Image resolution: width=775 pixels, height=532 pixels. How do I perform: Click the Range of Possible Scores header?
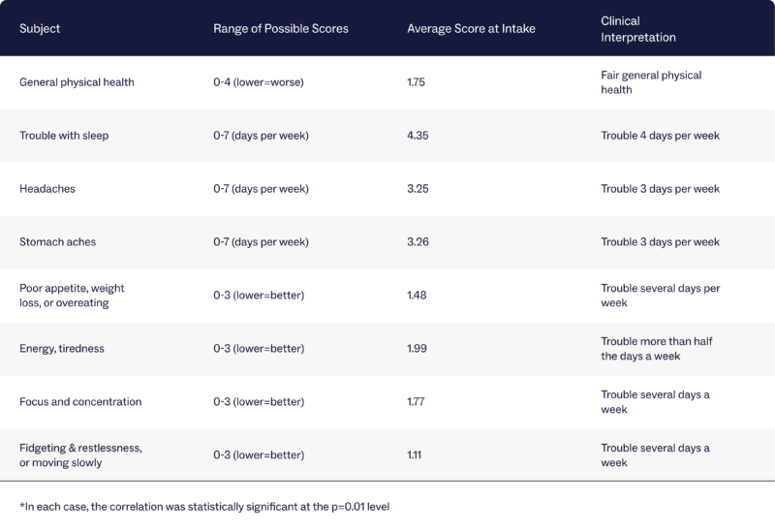coord(281,28)
